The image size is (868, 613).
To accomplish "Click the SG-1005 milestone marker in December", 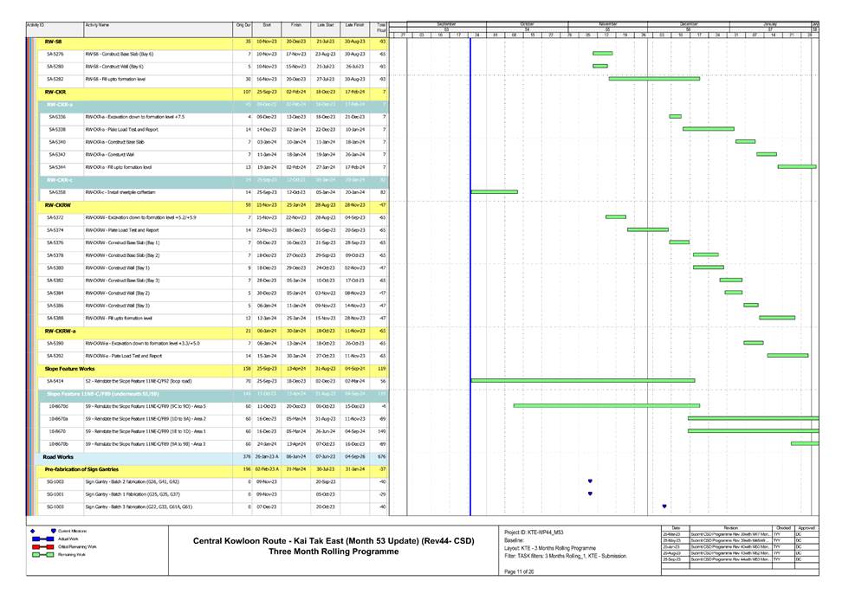I will [664, 507].
